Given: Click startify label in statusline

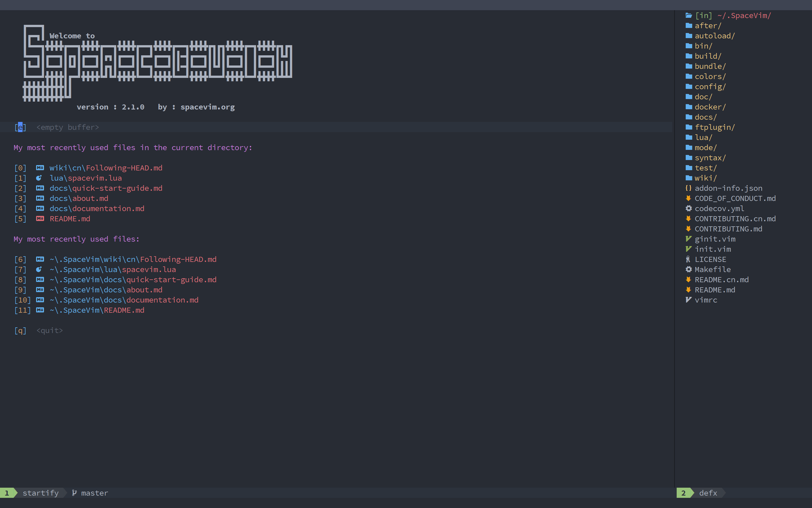Looking at the screenshot, I should click(41, 493).
